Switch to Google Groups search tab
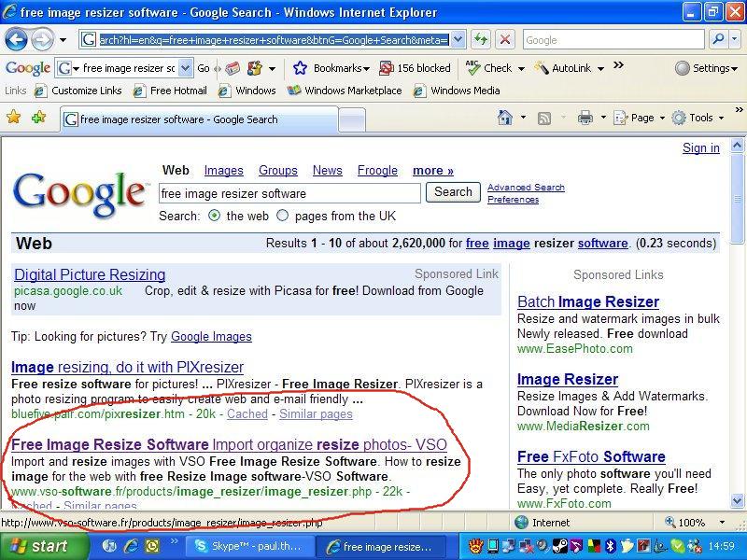This screenshot has width=747, height=560. [x=278, y=171]
